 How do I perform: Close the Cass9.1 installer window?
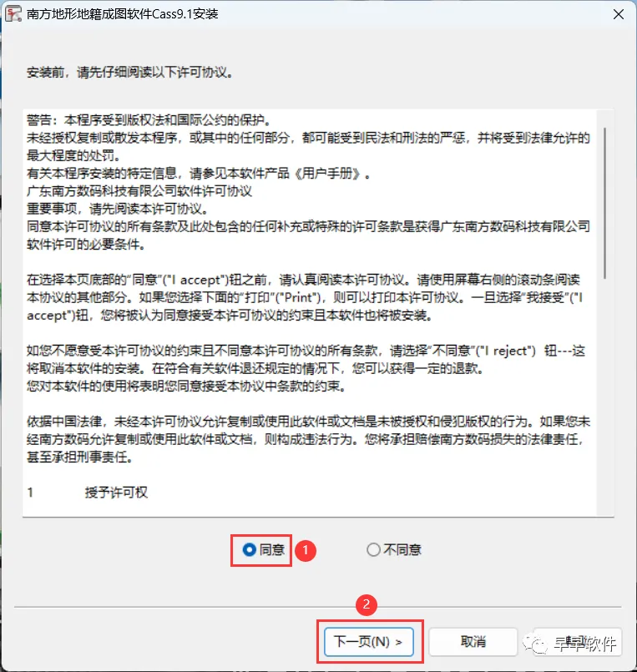[618, 14]
